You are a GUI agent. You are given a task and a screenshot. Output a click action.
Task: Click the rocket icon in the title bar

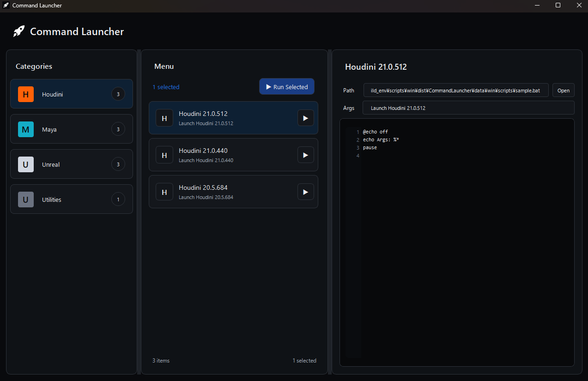6,6
